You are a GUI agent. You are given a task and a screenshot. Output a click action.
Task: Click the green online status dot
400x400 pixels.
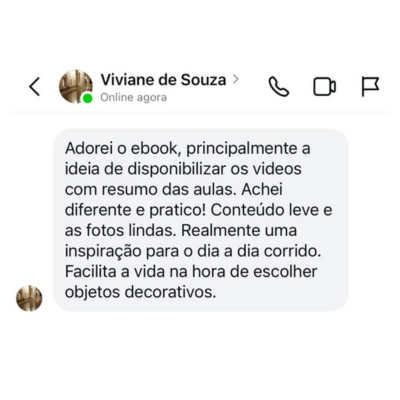click(88, 98)
